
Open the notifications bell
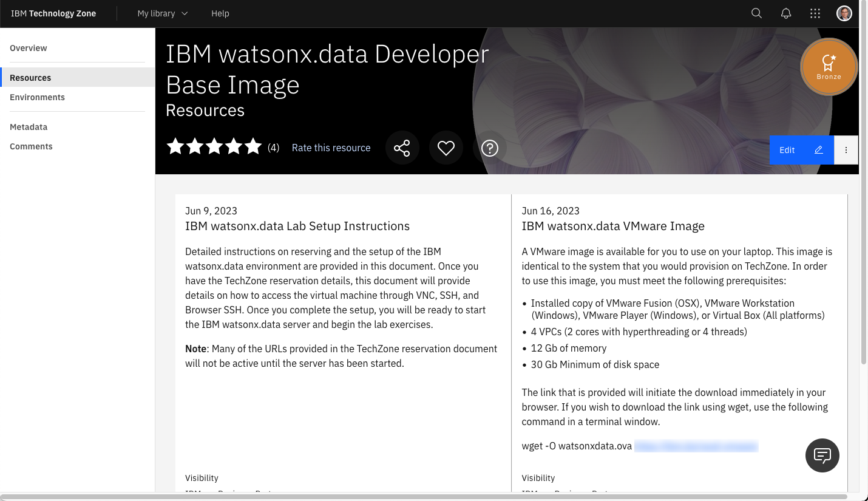pos(786,13)
